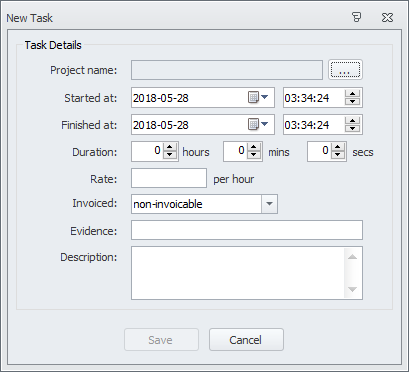Click the Save button

[161, 340]
